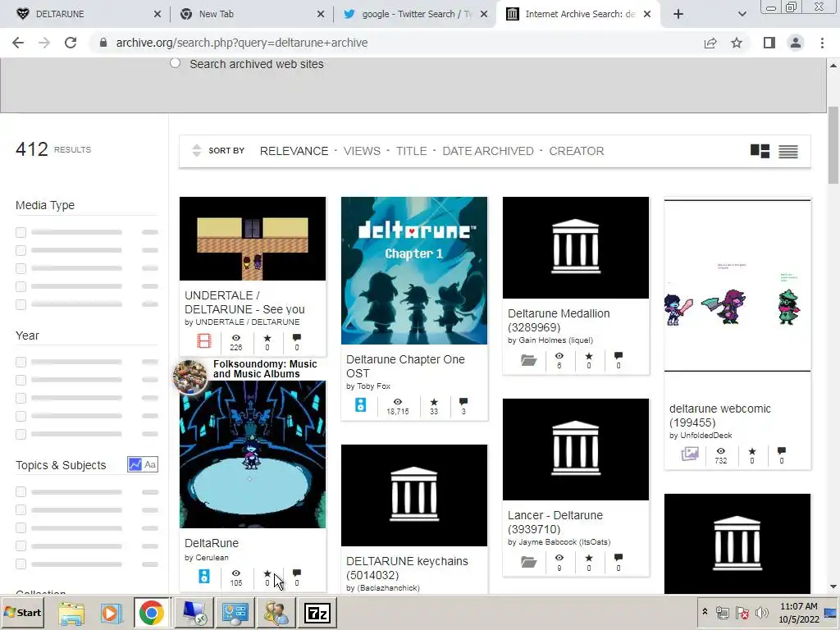Open the browser side panel icon
The image size is (840, 630).
769,43
